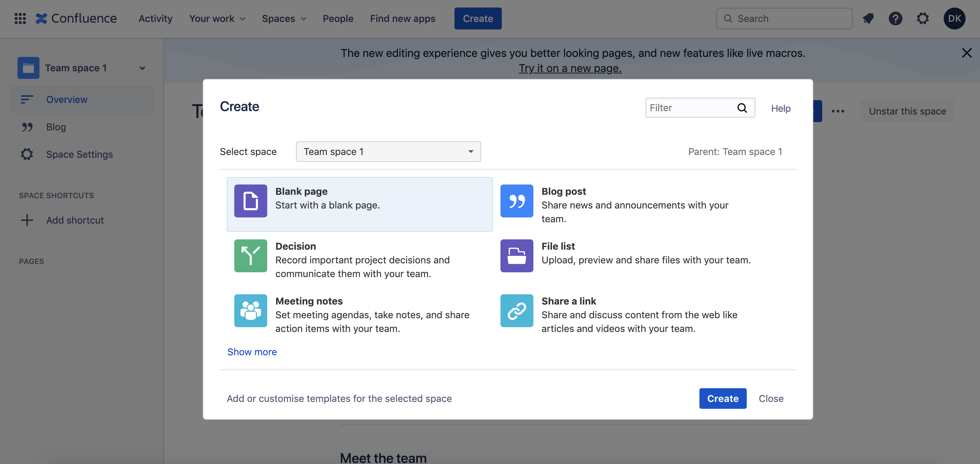Dismiss the new editing experience banner
The height and width of the screenshot is (464, 980).
click(967, 52)
